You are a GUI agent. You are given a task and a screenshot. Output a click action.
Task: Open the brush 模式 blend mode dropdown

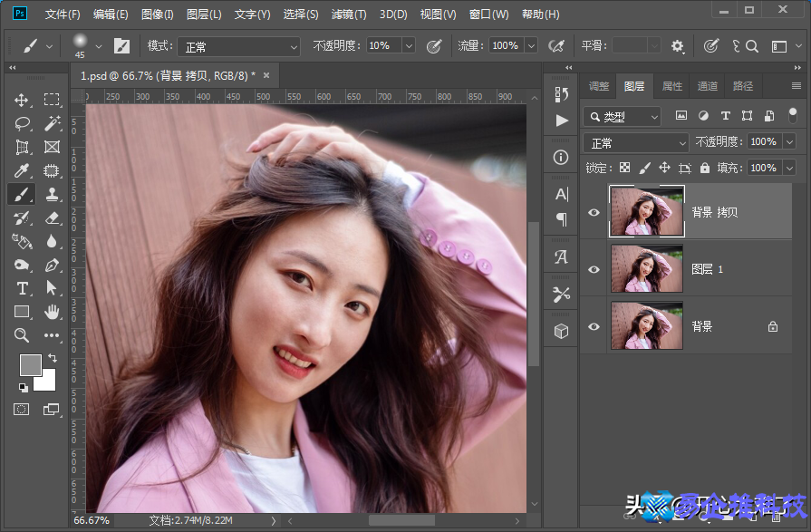[x=238, y=46]
